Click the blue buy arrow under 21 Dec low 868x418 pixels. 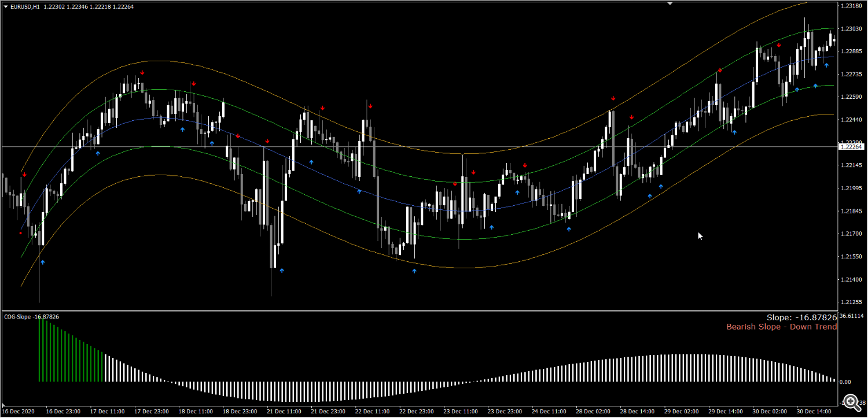[x=282, y=270]
